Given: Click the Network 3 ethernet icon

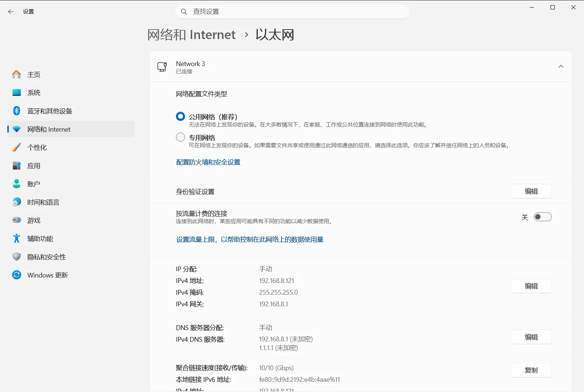Looking at the screenshot, I should coord(162,67).
